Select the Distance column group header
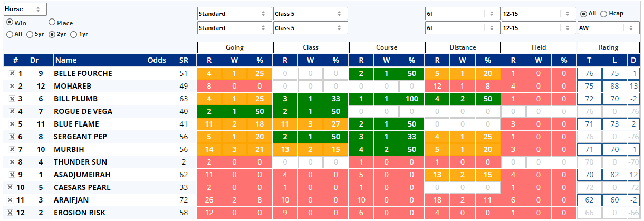Image resolution: width=644 pixels, height=221 pixels. (463, 47)
